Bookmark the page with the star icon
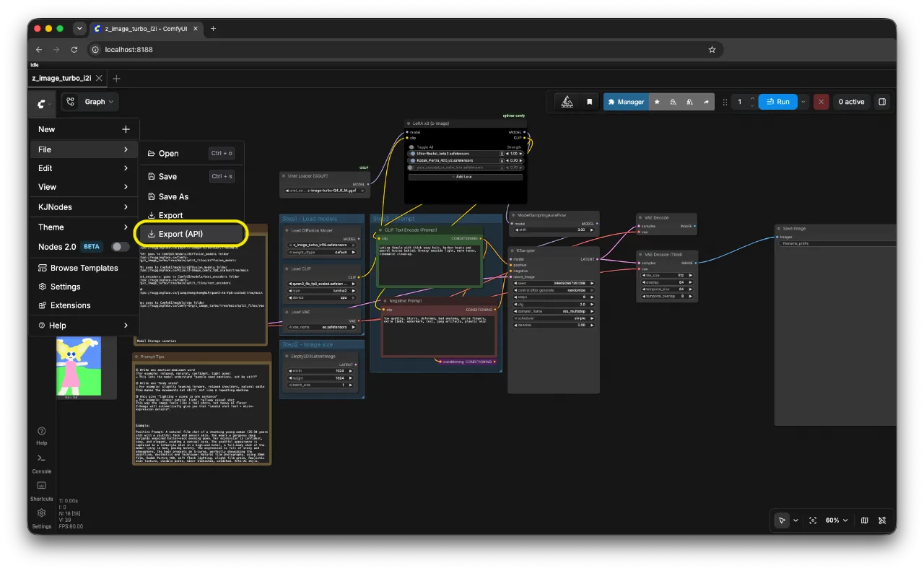This screenshot has width=924, height=571. pos(712,50)
